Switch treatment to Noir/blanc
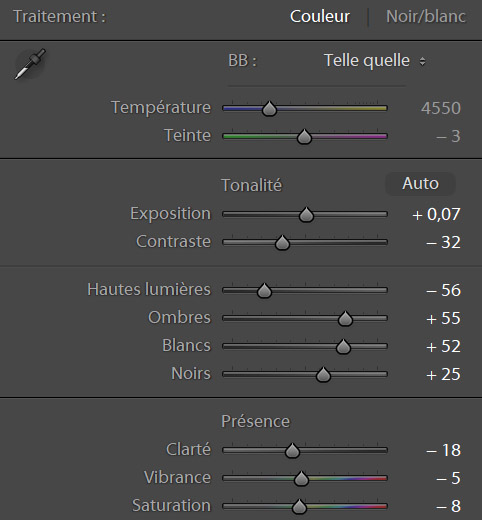482x520 pixels. (426, 16)
